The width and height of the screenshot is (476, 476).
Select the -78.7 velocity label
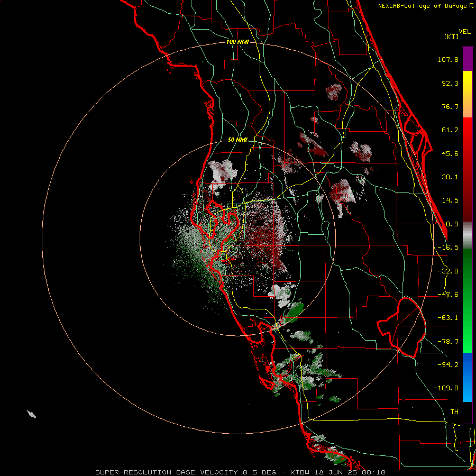(448, 342)
